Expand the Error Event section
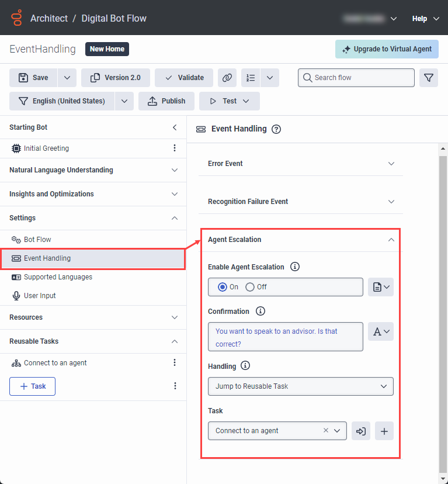 (x=301, y=164)
